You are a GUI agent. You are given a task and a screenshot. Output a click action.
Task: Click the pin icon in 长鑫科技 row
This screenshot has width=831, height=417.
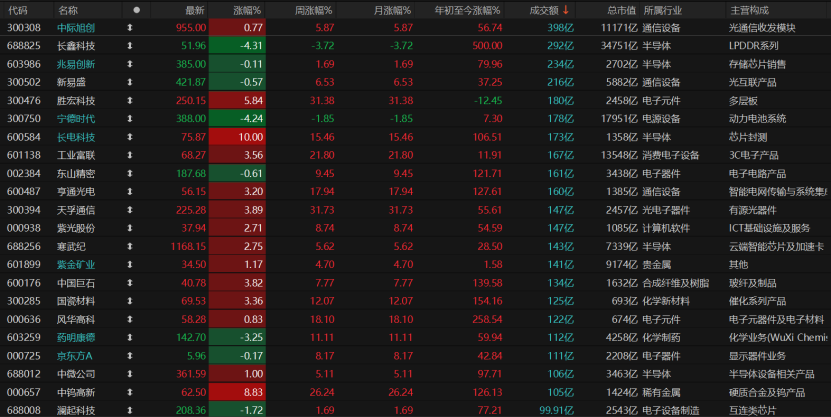(x=130, y=46)
